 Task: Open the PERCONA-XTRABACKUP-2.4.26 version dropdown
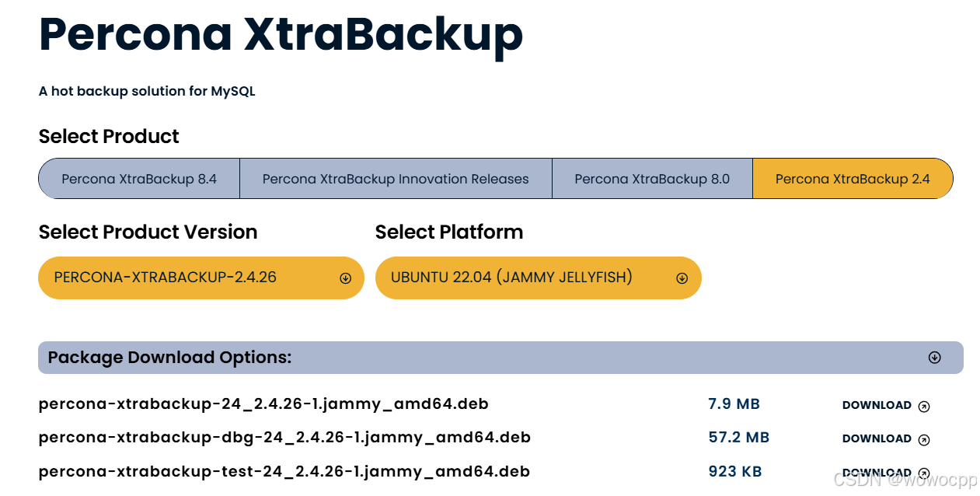201,278
